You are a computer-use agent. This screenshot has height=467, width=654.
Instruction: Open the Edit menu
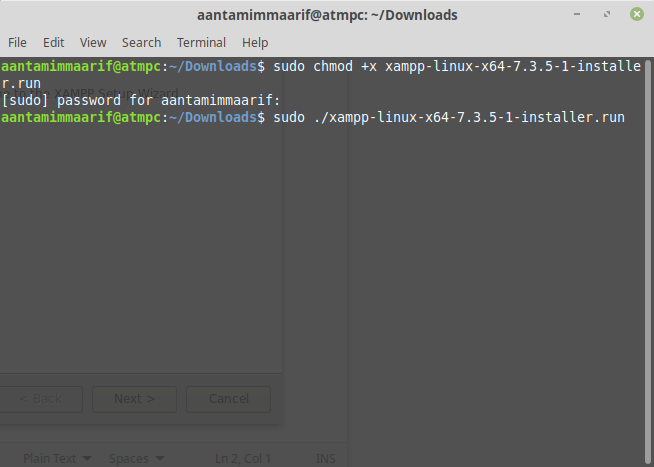point(53,43)
